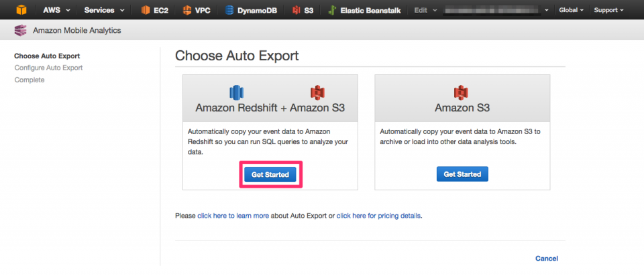Select the Complete step in the sidebar
The image size is (644, 276).
[x=29, y=80]
